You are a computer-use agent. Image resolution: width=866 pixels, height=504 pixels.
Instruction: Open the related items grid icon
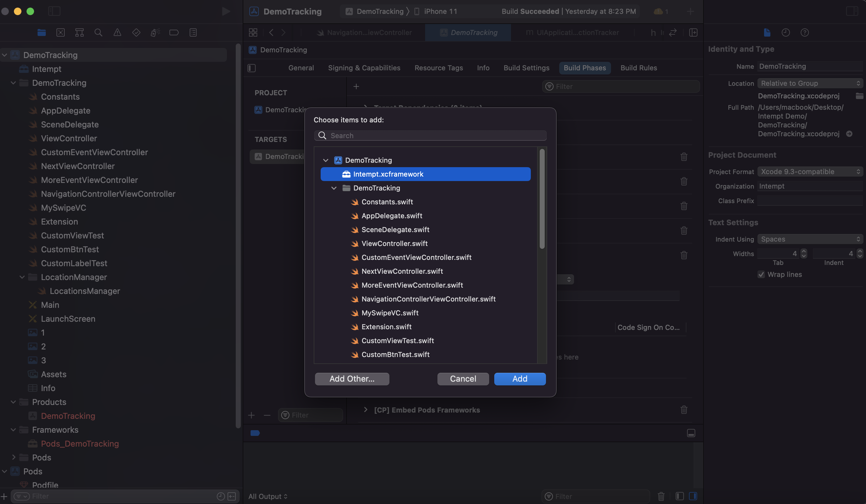[253, 32]
